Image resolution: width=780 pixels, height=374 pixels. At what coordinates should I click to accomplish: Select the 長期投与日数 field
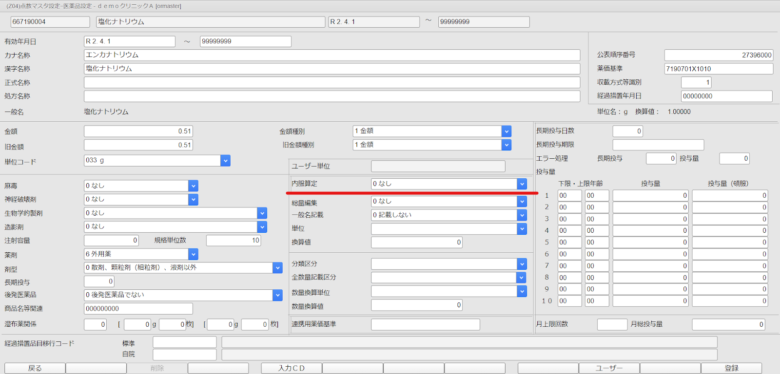point(628,131)
